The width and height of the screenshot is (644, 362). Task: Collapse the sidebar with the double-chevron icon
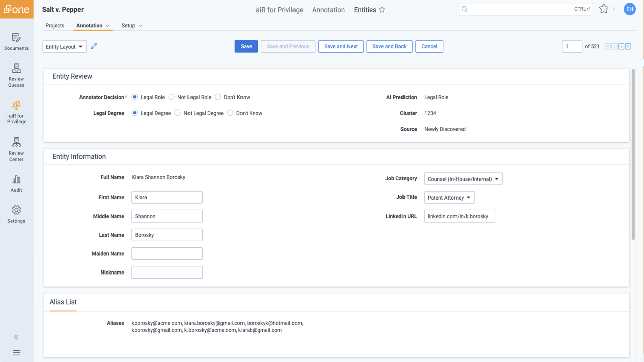16,337
